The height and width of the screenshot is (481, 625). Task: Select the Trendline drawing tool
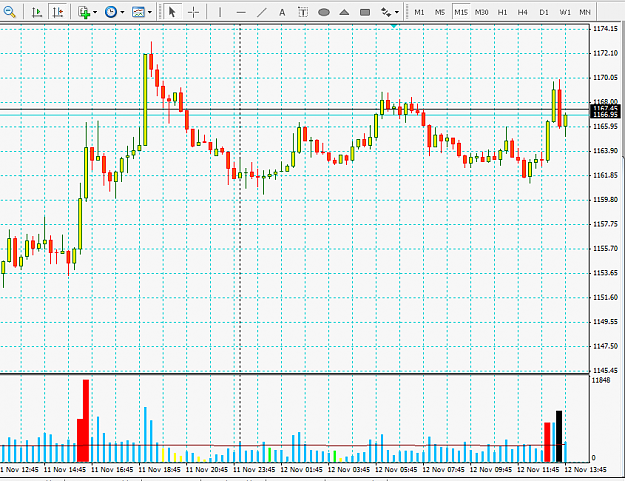(x=261, y=12)
